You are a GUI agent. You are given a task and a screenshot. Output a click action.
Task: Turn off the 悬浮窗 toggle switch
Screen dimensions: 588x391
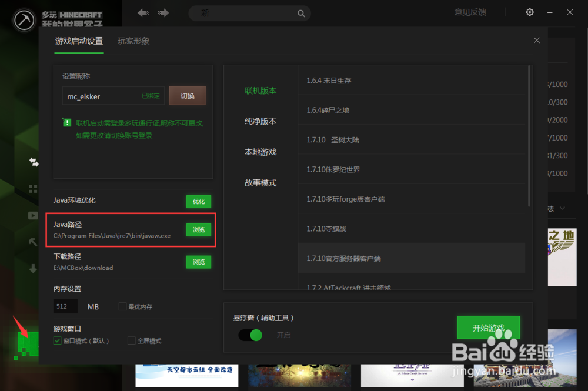coord(251,335)
